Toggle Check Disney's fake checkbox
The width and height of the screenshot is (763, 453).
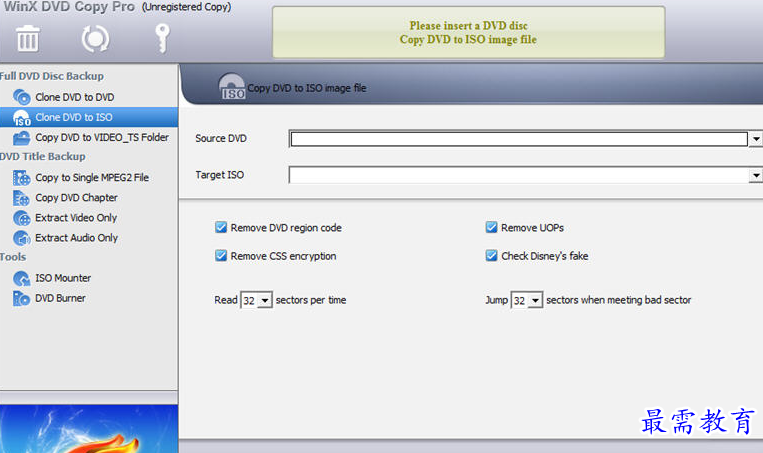coord(491,255)
